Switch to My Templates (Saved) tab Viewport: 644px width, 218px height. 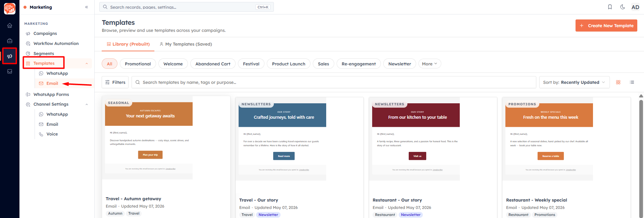[186, 44]
